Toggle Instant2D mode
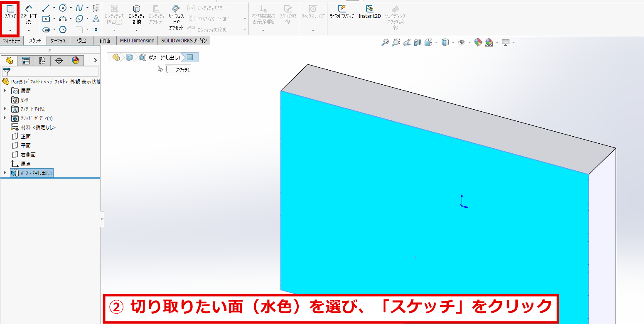The width and height of the screenshot is (644, 324). (x=369, y=12)
